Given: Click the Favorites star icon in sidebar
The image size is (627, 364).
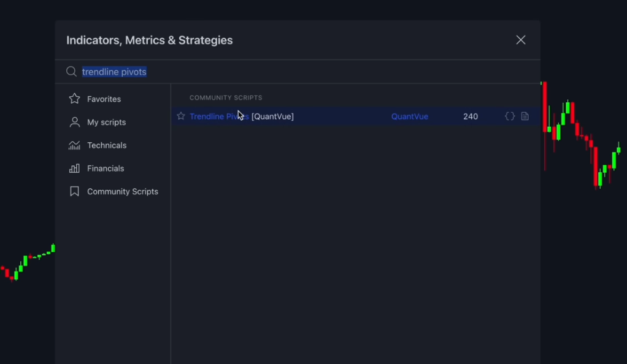Looking at the screenshot, I should pyautogui.click(x=74, y=99).
